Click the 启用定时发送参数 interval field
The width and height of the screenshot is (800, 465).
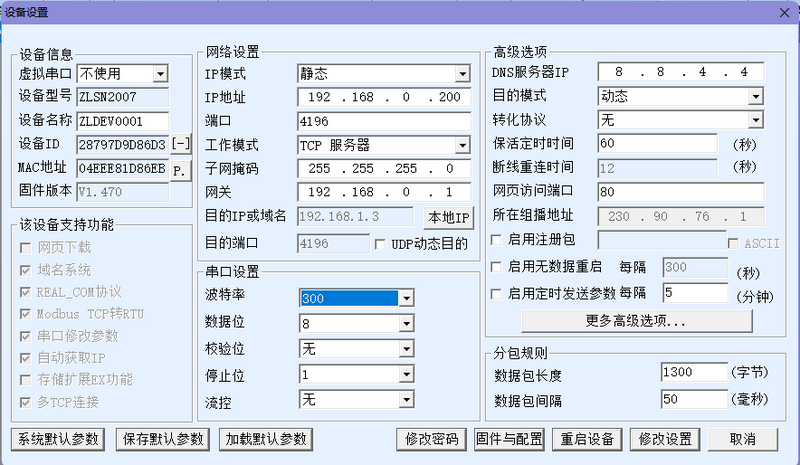pos(695,292)
